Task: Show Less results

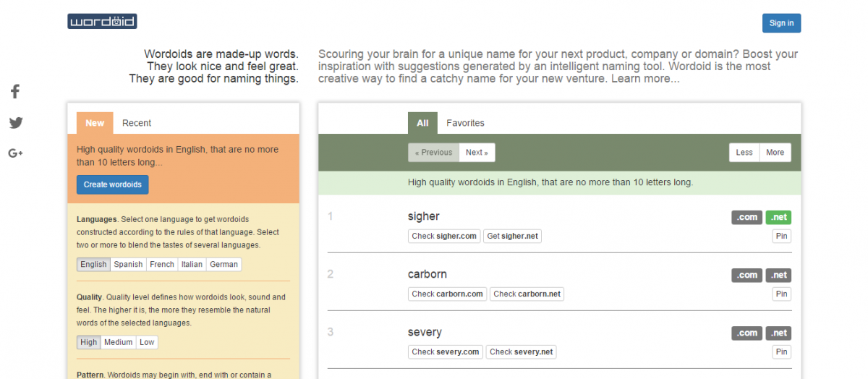Action: coord(744,153)
